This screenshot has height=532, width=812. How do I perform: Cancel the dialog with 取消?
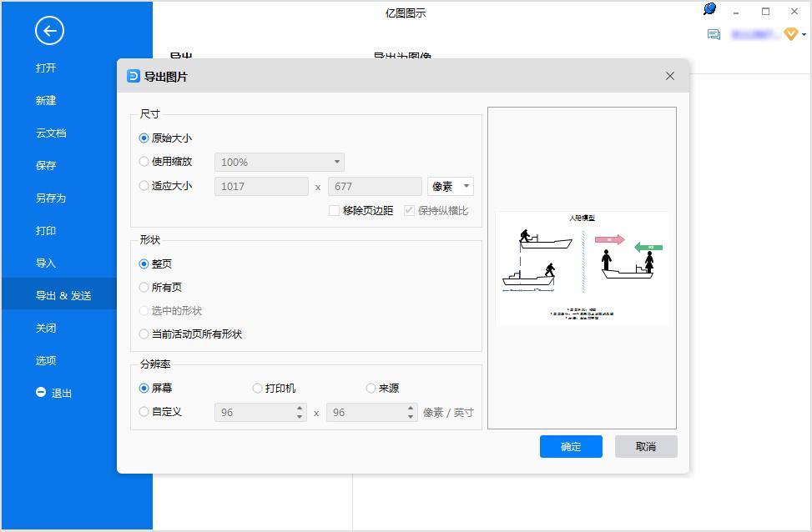pyautogui.click(x=646, y=446)
